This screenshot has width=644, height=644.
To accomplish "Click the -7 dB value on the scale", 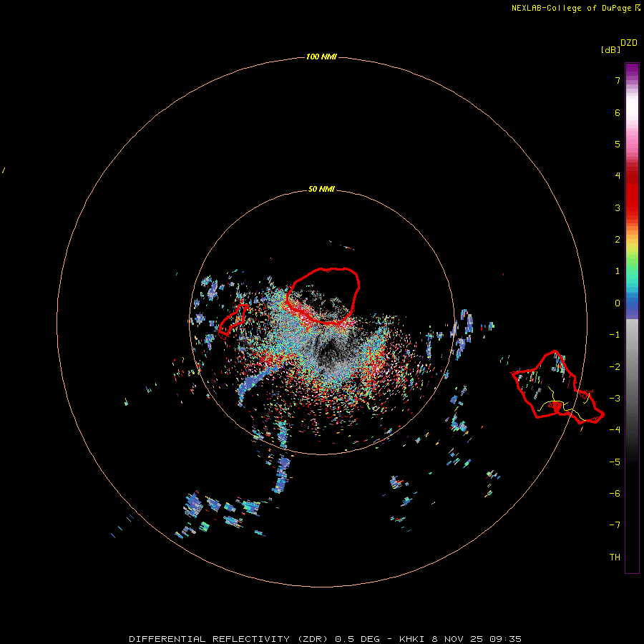I will (x=615, y=525).
